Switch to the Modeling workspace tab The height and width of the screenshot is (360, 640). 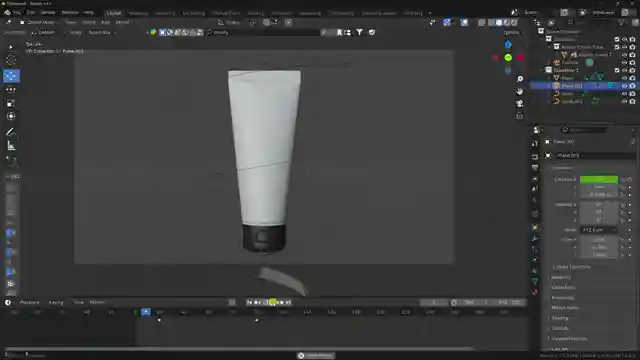click(x=138, y=13)
